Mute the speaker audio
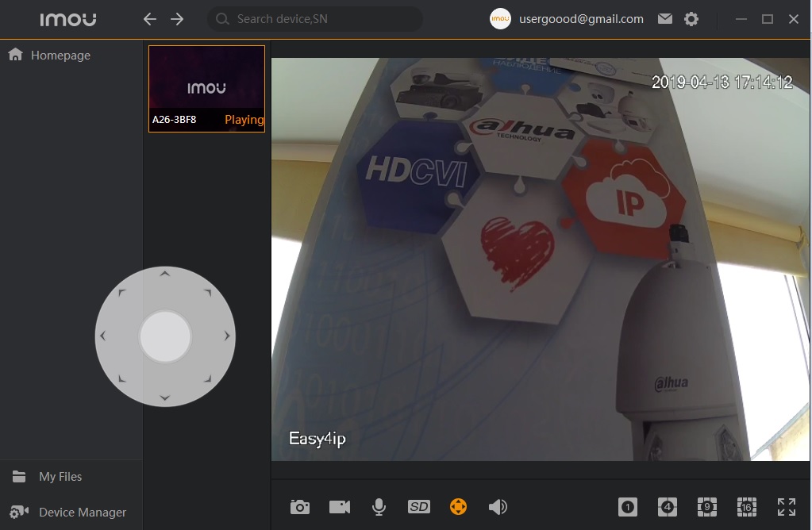This screenshot has height=530, width=812. 498,507
